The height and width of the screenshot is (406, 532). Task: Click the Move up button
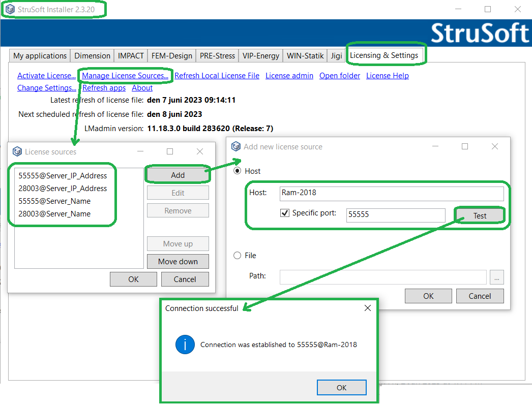178,244
